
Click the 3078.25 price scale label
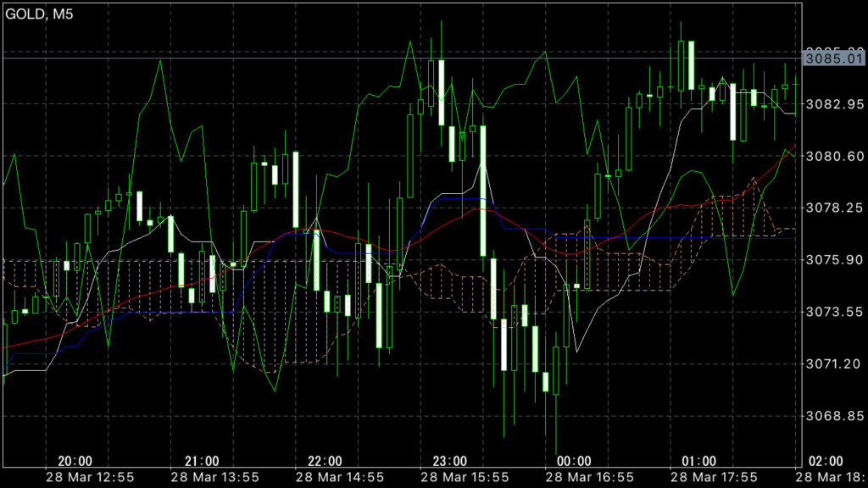coord(834,208)
